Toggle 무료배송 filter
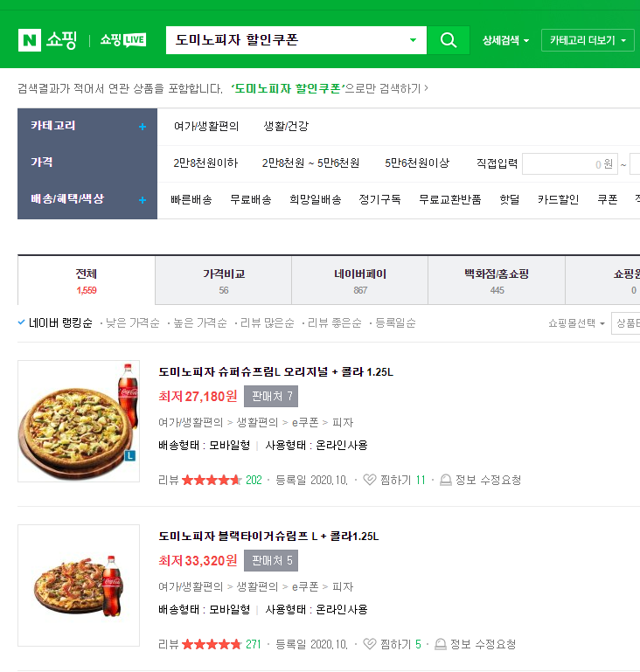Screen dimensions: 640x672 [251, 199]
